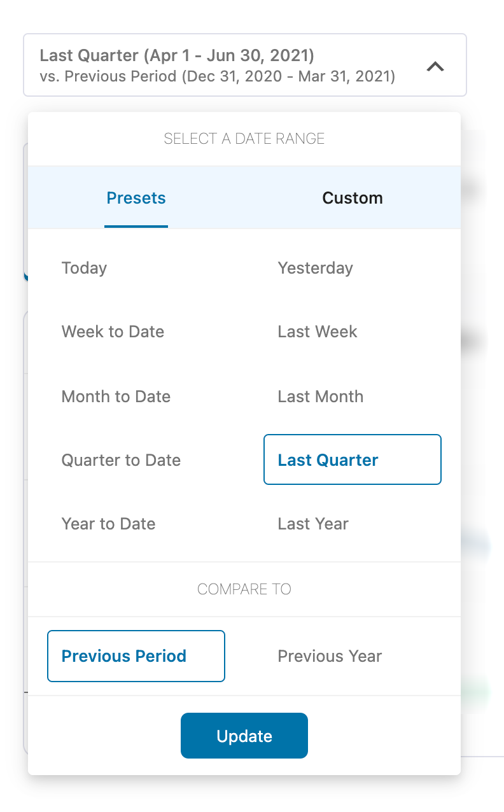Select Week to Date
This screenshot has height=812, width=504.
click(113, 332)
